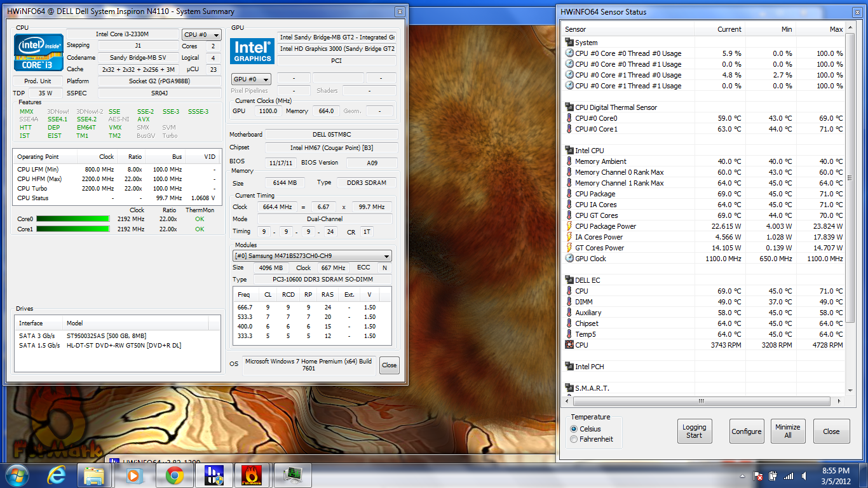The height and width of the screenshot is (488, 868).
Task: Open Action Center flag icon
Action: pos(757,475)
